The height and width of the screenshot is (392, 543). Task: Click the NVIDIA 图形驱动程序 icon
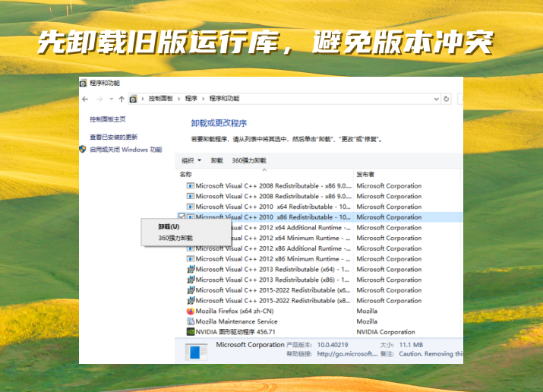[191, 332]
